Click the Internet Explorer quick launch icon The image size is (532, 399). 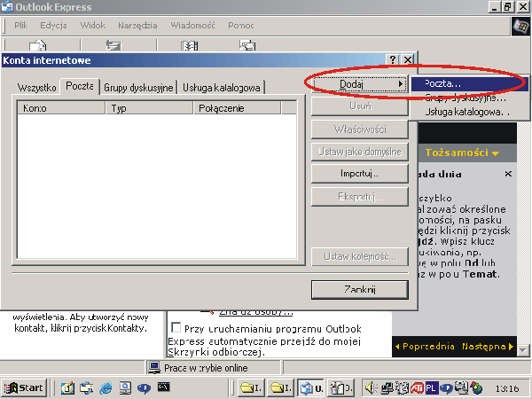pos(106,387)
